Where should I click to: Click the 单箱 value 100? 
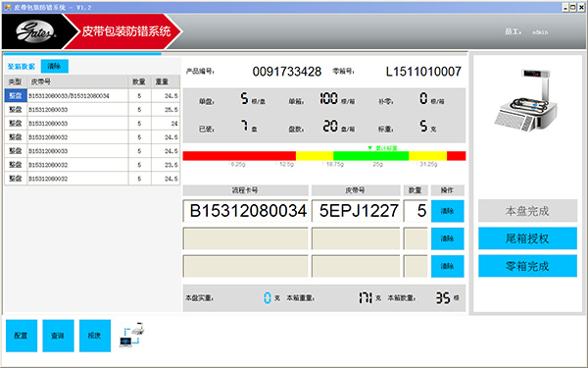click(x=328, y=98)
